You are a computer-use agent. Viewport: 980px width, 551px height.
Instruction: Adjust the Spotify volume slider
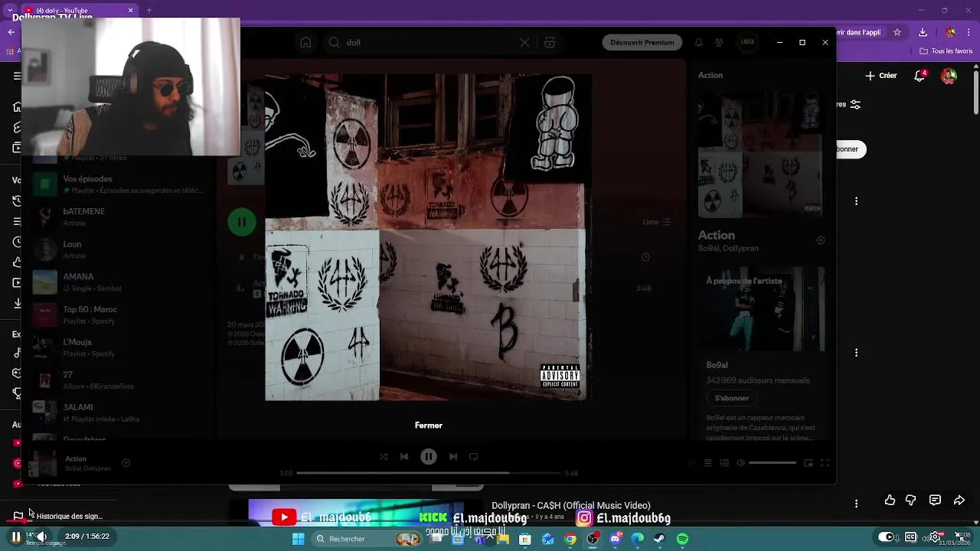[x=773, y=463]
